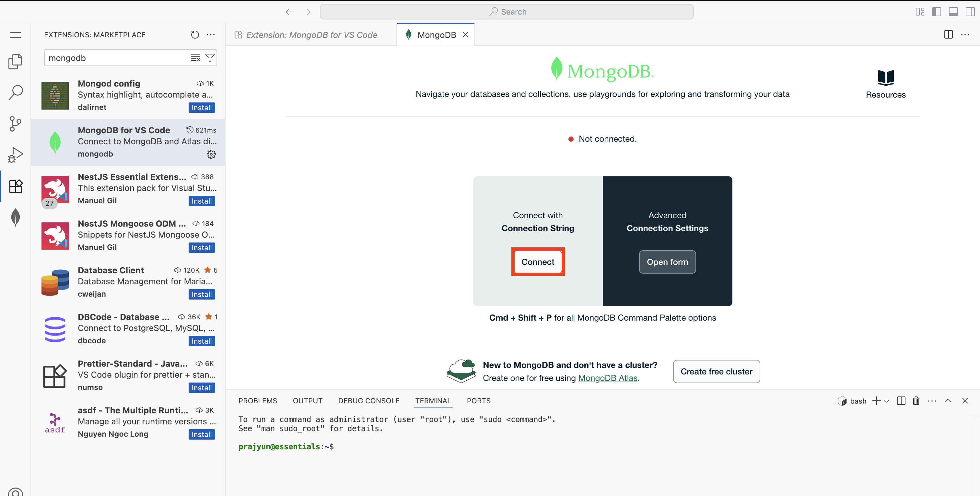The image size is (980, 496).
Task: Toggle the primary side bar
Action: tap(937, 12)
